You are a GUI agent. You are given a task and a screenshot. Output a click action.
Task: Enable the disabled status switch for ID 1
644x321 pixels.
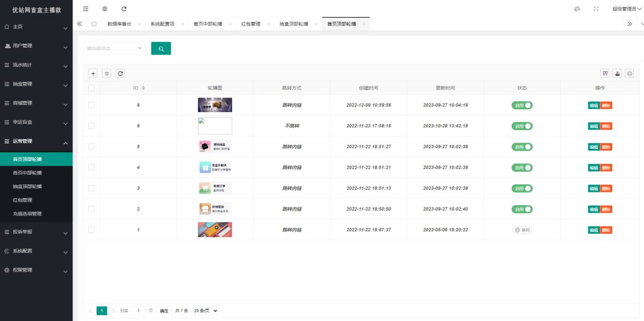[x=522, y=230]
